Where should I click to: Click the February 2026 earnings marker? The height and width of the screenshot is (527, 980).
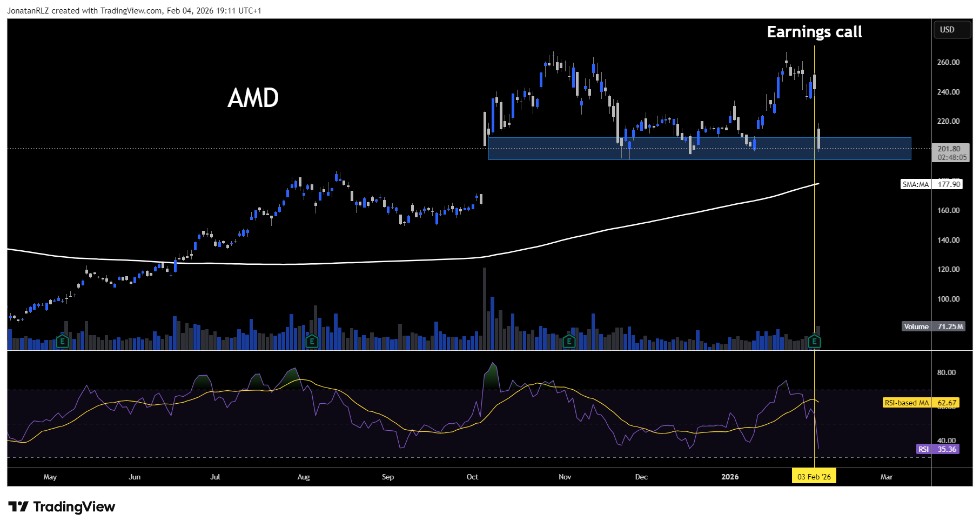pyautogui.click(x=814, y=342)
